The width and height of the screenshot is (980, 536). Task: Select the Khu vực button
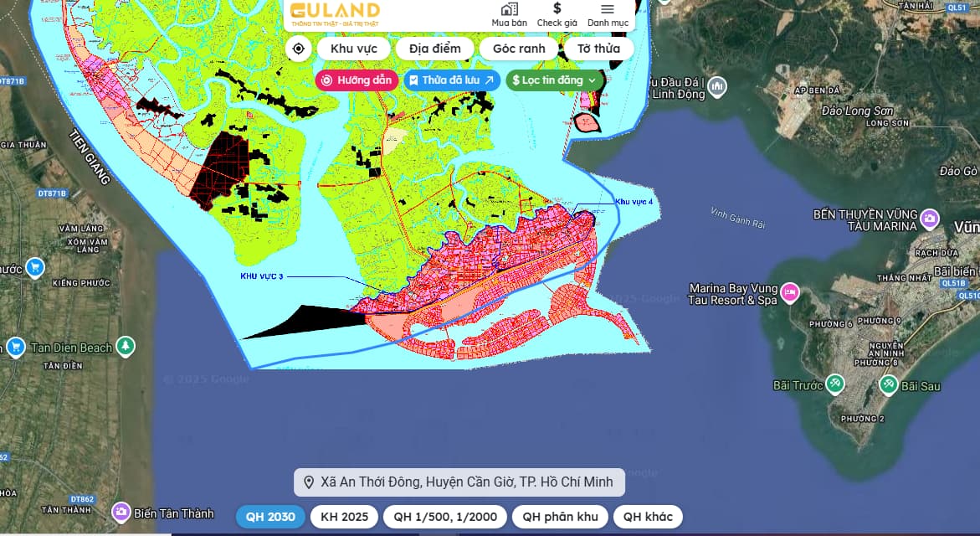tap(354, 49)
